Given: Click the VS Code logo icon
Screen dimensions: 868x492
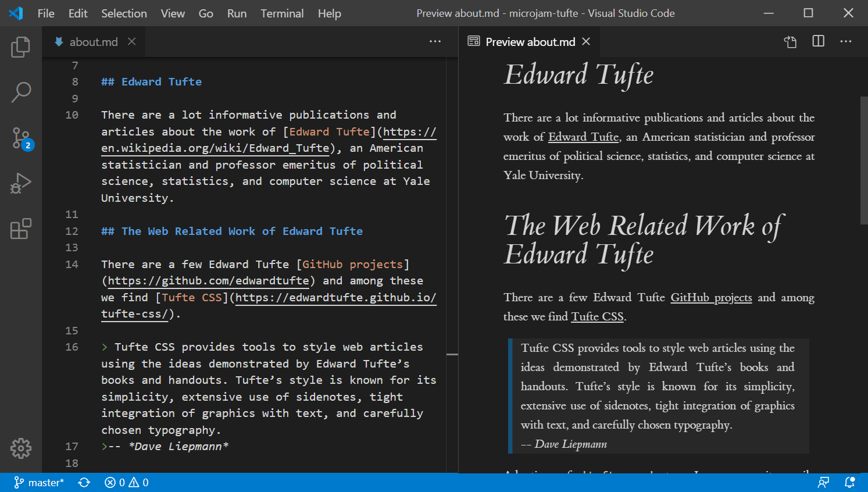Looking at the screenshot, I should pyautogui.click(x=16, y=13).
